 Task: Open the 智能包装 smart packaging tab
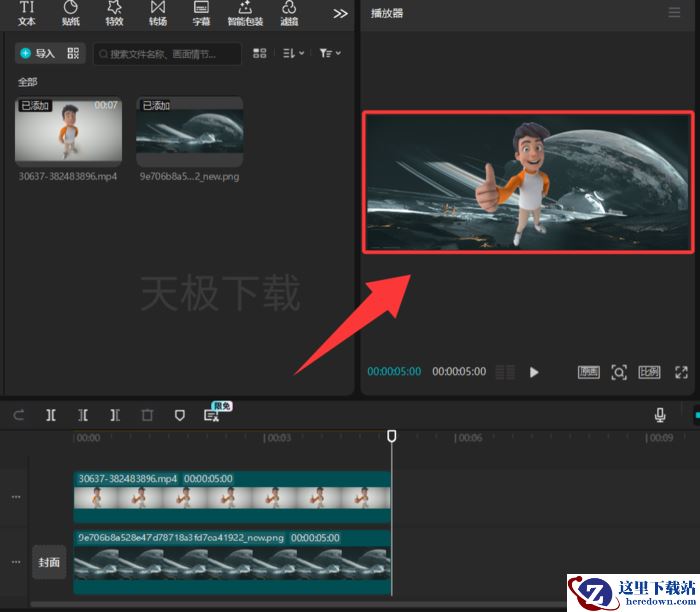[x=245, y=13]
